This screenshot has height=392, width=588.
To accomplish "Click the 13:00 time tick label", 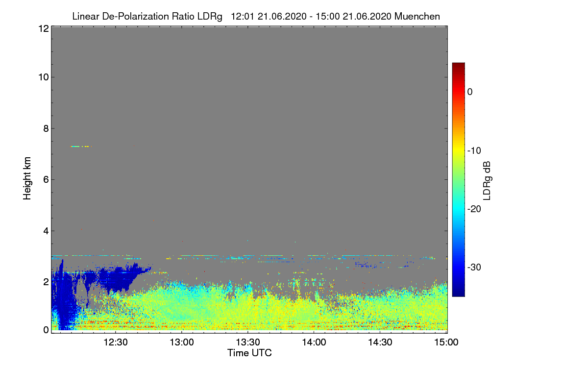I will pyautogui.click(x=182, y=342).
